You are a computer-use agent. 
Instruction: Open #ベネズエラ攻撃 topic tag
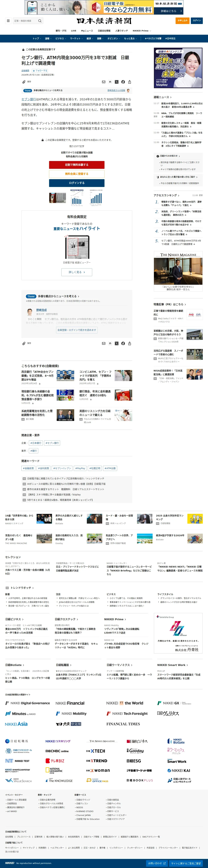153,38
